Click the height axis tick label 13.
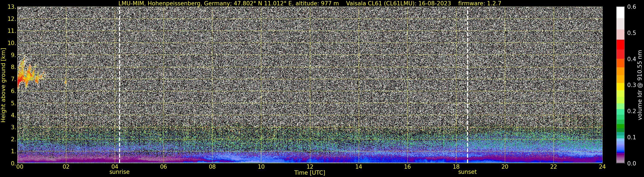Image resolution: width=644 pixels, height=177 pixels. (12, 7)
